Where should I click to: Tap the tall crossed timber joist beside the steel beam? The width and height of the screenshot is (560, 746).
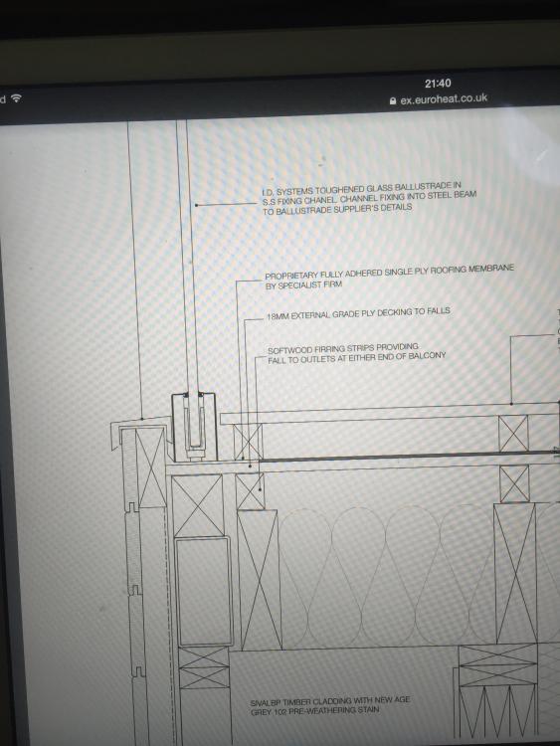tap(260, 580)
